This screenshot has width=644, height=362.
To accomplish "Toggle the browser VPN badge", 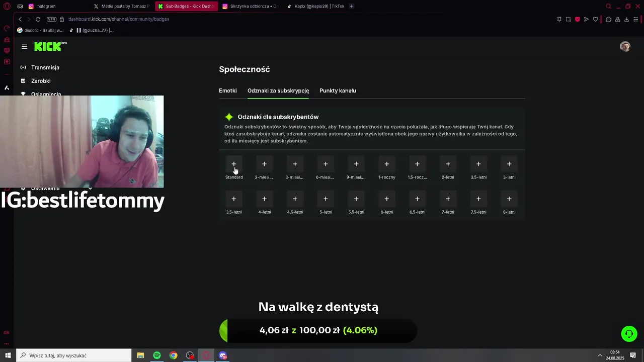I will point(51,19).
